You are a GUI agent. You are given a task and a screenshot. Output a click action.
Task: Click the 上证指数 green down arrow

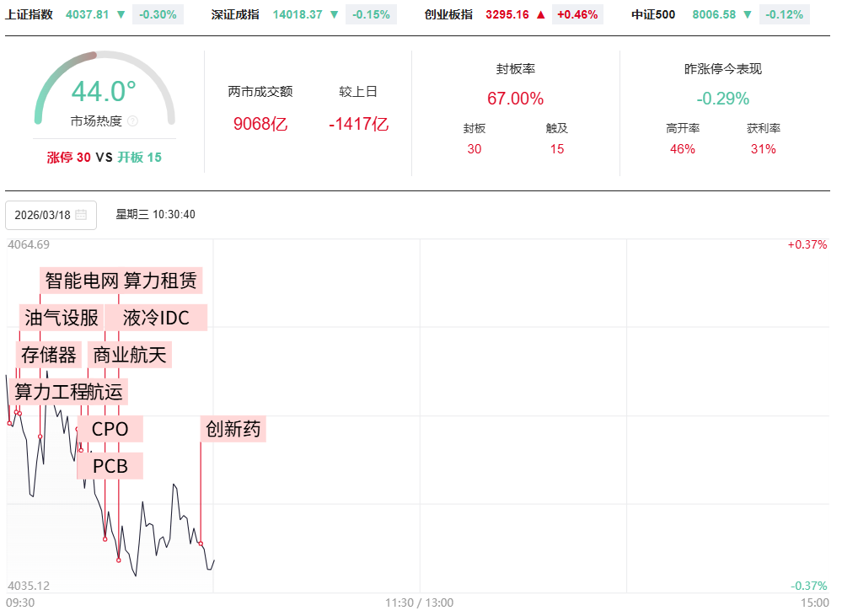121,14
